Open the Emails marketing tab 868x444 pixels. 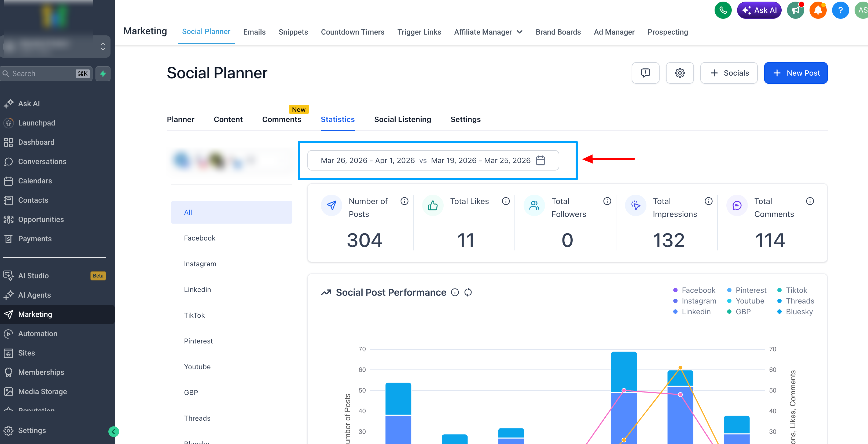click(254, 32)
